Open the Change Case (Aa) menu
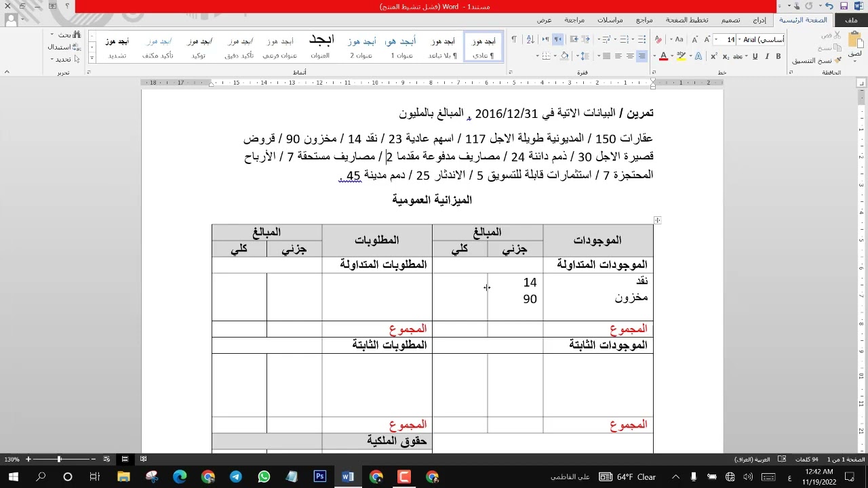868x488 pixels. tap(677, 39)
